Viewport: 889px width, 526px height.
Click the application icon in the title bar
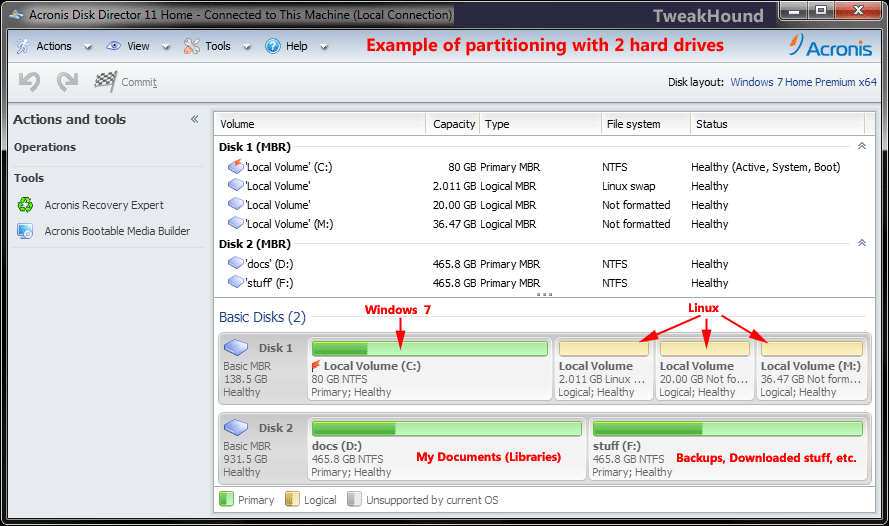(16, 15)
